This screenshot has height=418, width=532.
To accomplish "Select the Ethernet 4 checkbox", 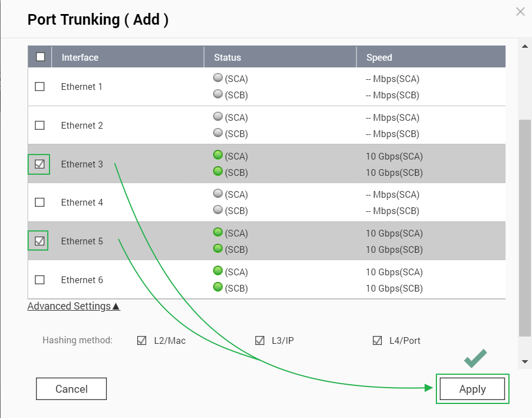I will (x=40, y=202).
